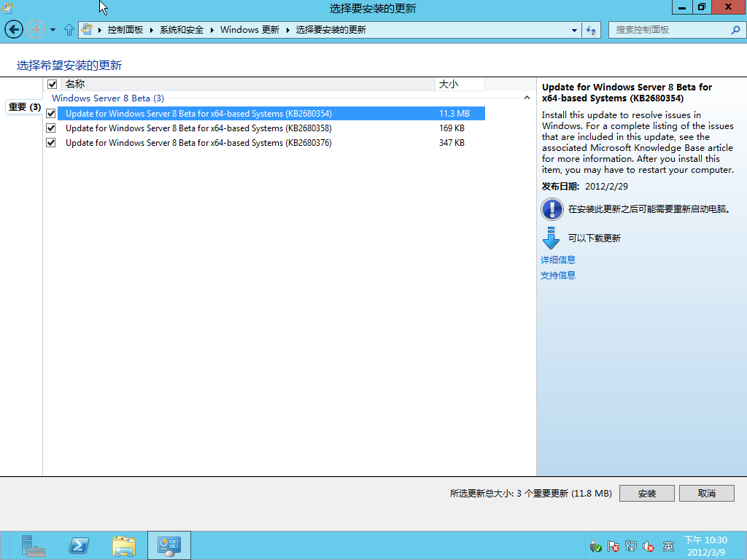Viewport: 747px width, 560px height.
Task: Click the 取消 button
Action: (706, 494)
